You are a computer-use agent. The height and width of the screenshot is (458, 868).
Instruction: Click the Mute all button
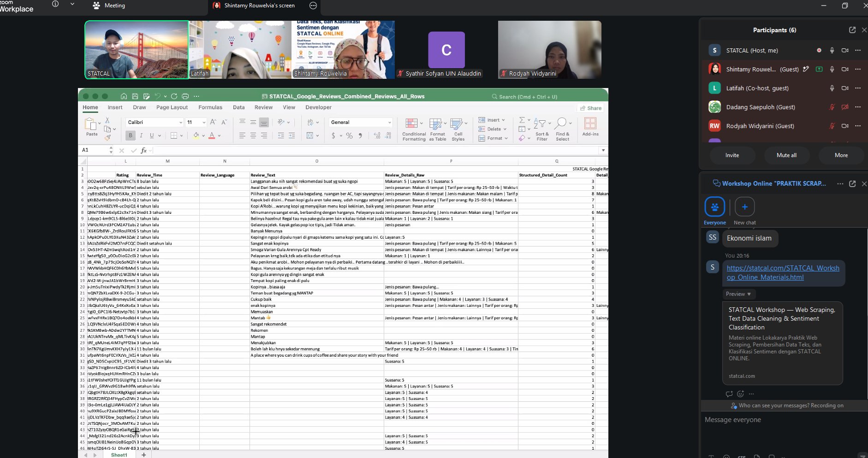[x=786, y=155]
